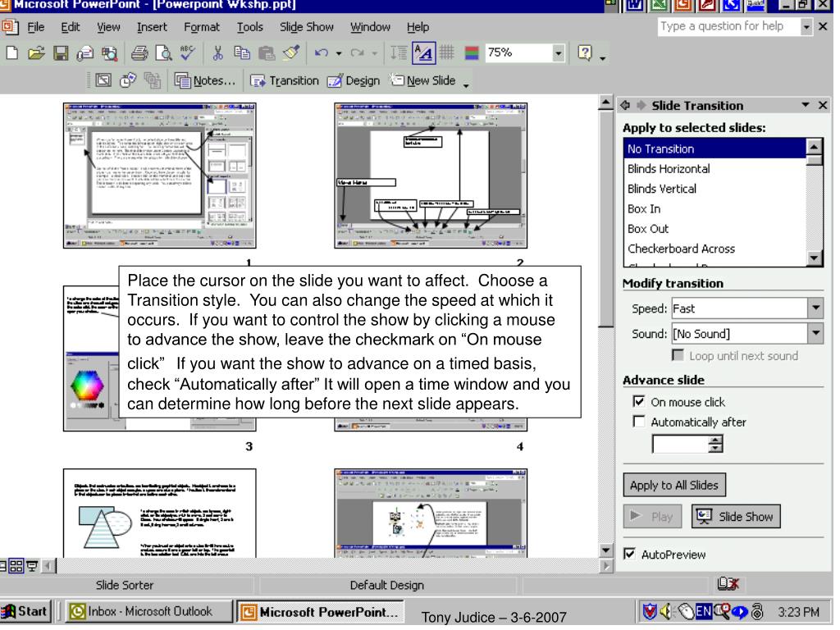Click spelling status icon in status bar
Image resolution: width=840 pixels, height=630 pixels.
(x=728, y=584)
